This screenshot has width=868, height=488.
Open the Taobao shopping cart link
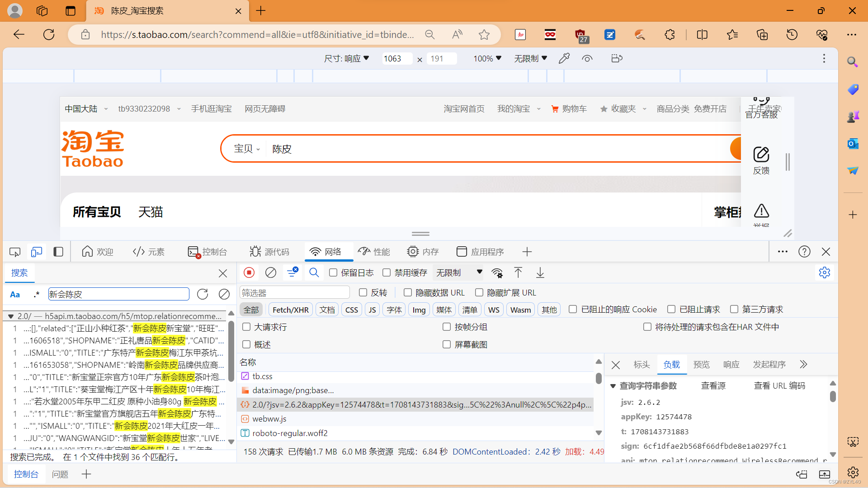click(x=569, y=109)
